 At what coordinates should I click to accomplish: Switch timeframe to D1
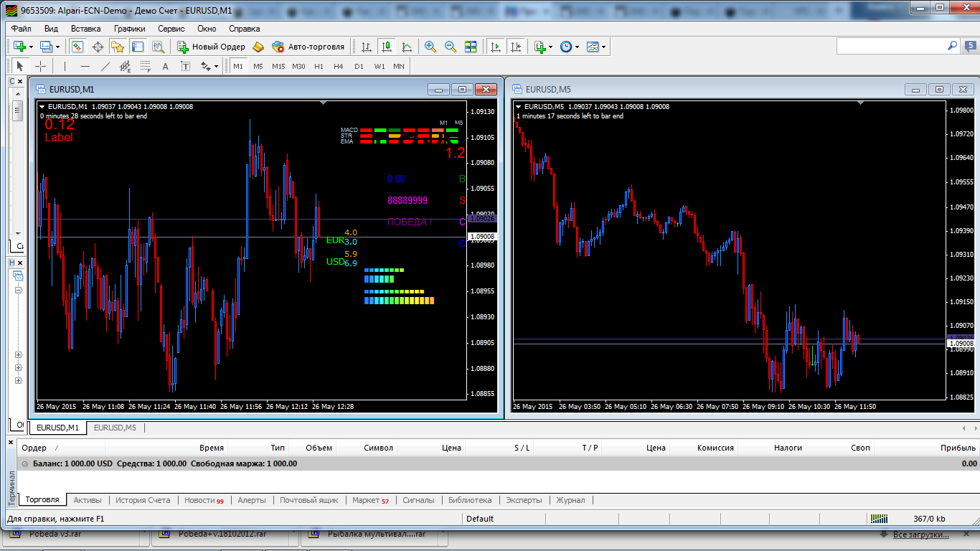point(359,66)
